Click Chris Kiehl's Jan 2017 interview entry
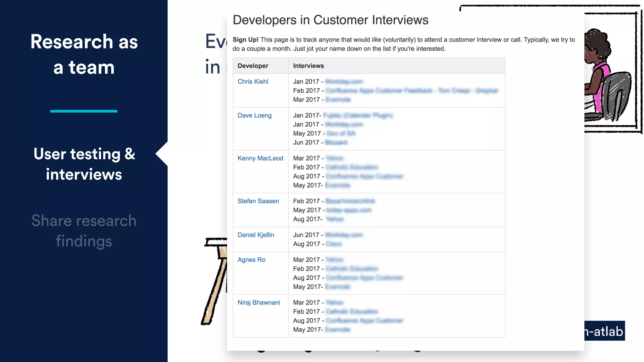Image resolution: width=644 pixels, height=362 pixels. pos(328,82)
